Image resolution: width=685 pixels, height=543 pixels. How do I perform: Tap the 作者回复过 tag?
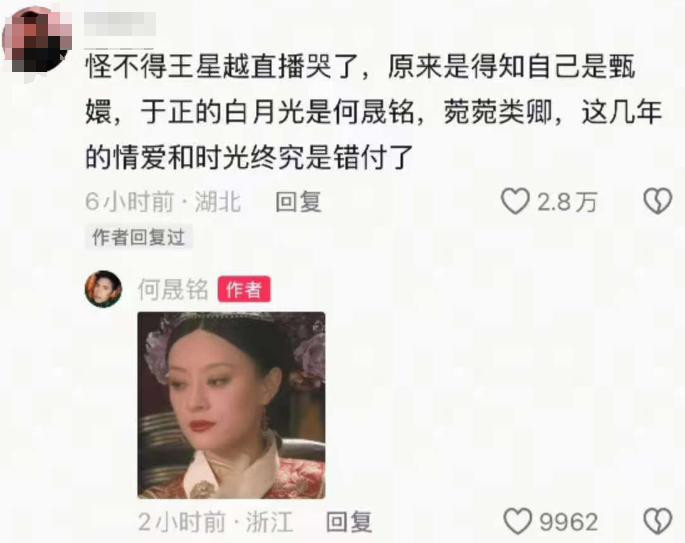click(x=138, y=238)
